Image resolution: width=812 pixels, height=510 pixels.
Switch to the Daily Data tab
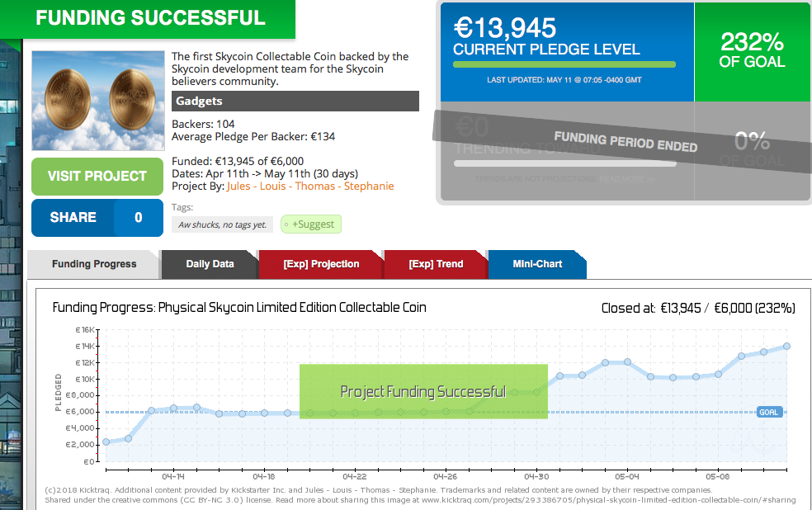point(210,264)
